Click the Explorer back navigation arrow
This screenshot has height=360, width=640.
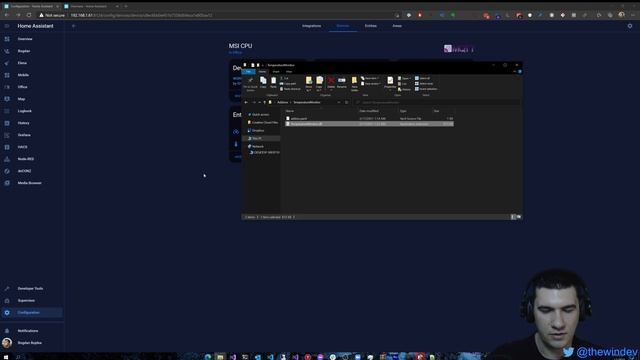(246, 102)
